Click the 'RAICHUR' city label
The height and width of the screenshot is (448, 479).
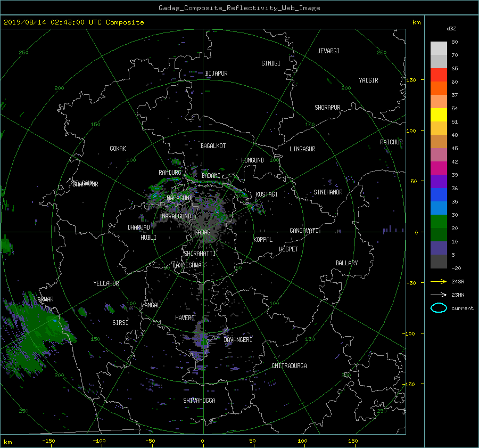(391, 142)
